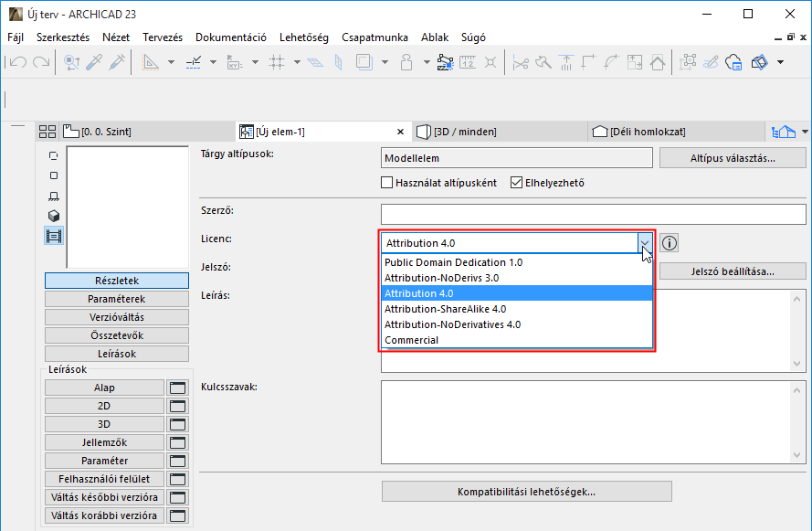The width and height of the screenshot is (812, 531).
Task: Click Altípus választás button
Action: [x=733, y=158]
